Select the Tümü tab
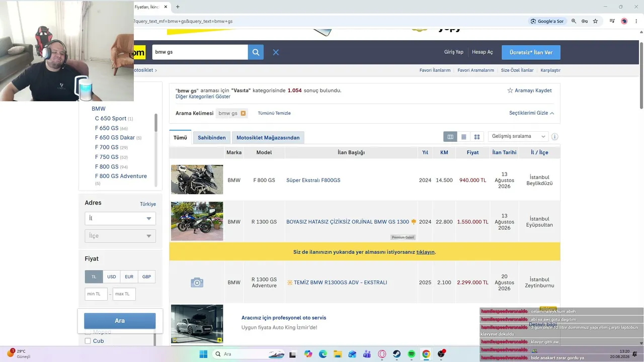This screenshot has height=362, width=644. [x=180, y=137]
